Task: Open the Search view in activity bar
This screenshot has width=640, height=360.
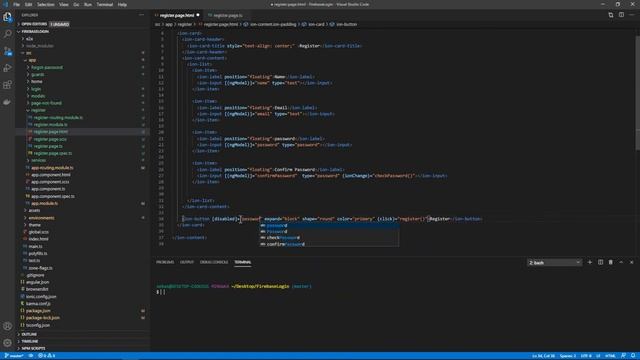Action: tap(7, 34)
